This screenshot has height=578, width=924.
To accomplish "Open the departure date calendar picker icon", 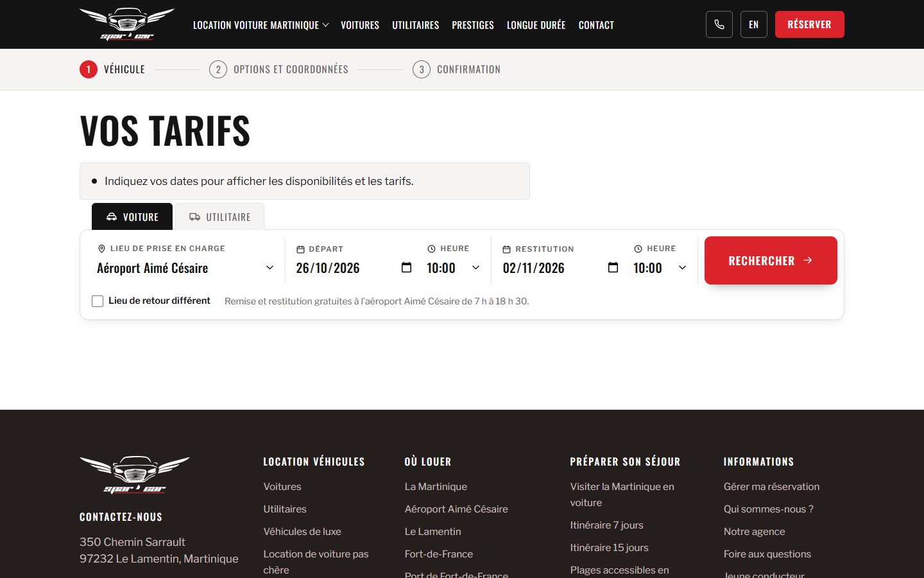I will click(x=406, y=267).
